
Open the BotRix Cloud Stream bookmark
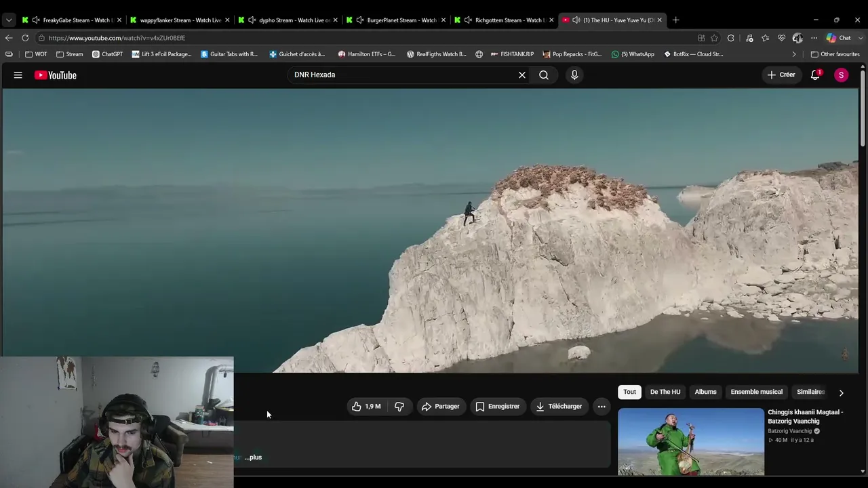click(x=693, y=54)
